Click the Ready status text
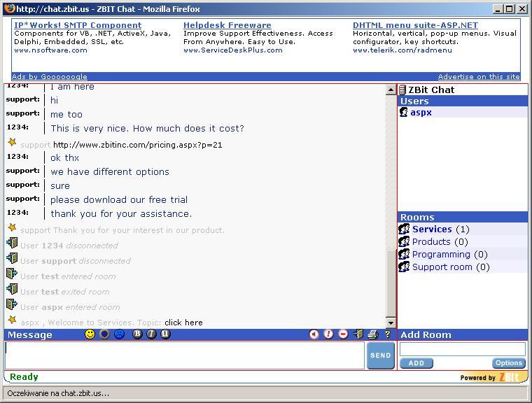 click(x=24, y=377)
